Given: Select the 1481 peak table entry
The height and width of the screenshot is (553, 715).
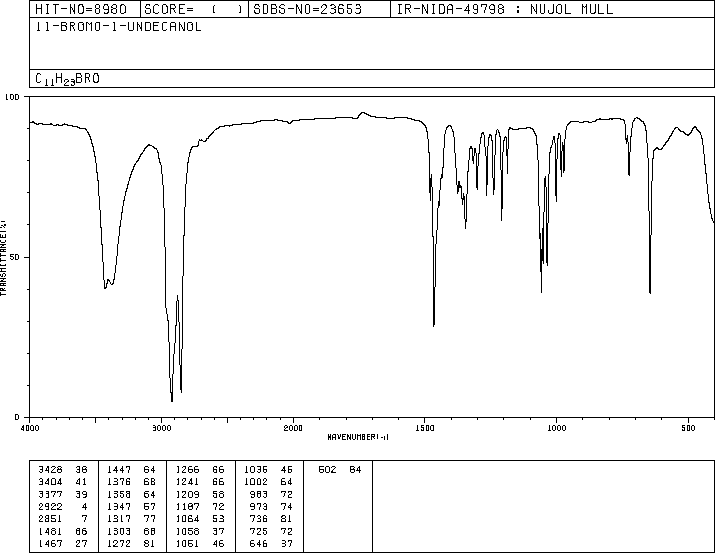Looking at the screenshot, I should [63, 531].
